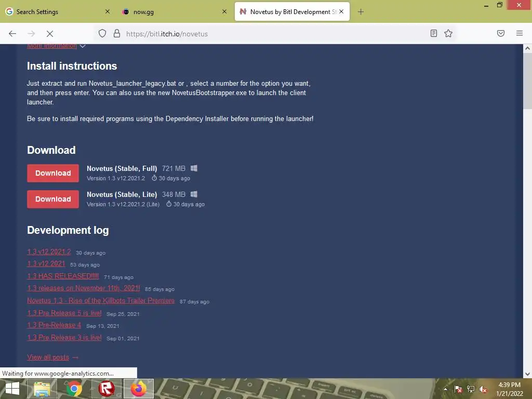Open devlog 1.3 HAS RELEASED!!!!!
The image size is (532, 399).
pyautogui.click(x=63, y=276)
